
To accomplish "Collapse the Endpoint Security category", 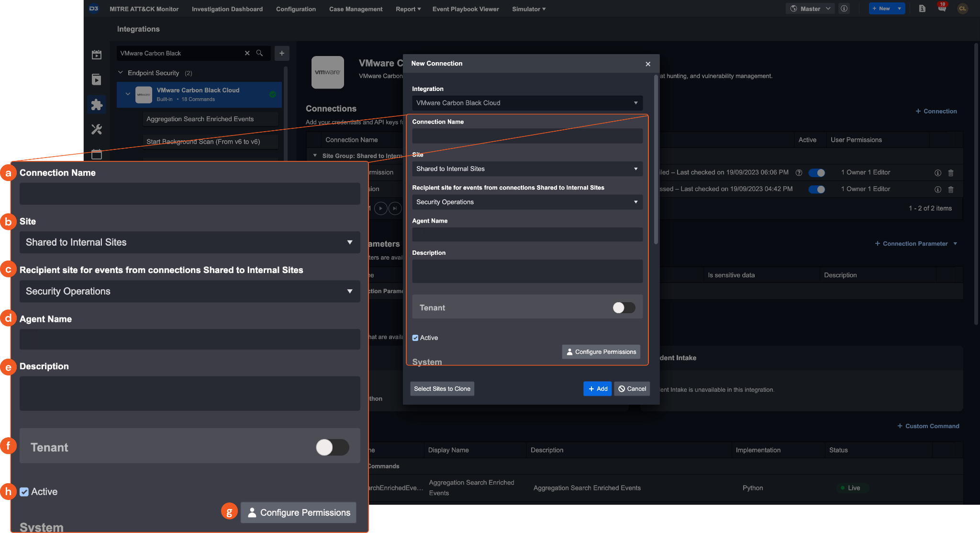I will (x=121, y=73).
